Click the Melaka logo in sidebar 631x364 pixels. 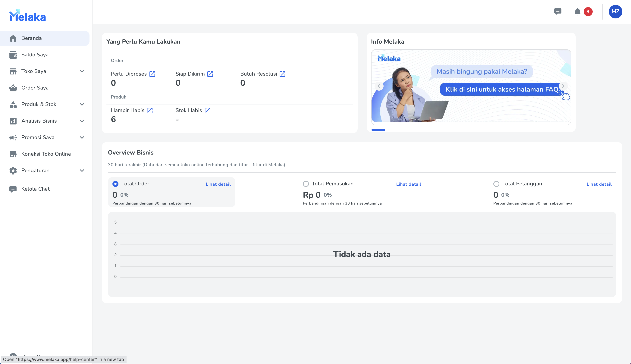point(27,15)
